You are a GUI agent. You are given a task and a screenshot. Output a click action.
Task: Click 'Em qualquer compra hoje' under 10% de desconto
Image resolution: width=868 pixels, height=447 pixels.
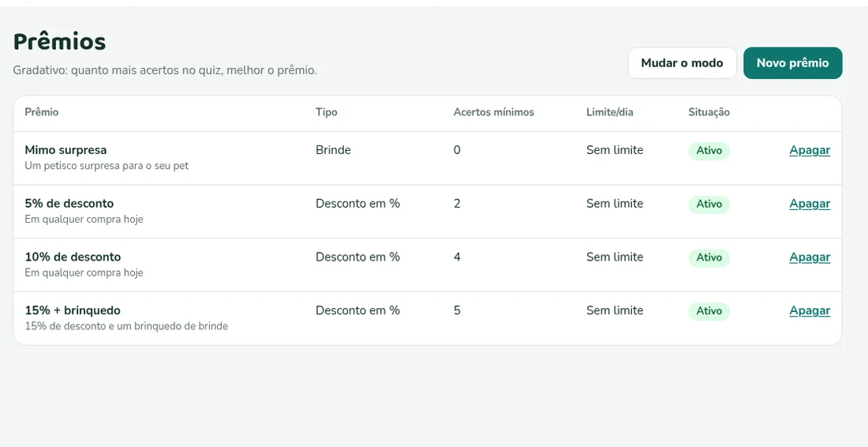(84, 272)
